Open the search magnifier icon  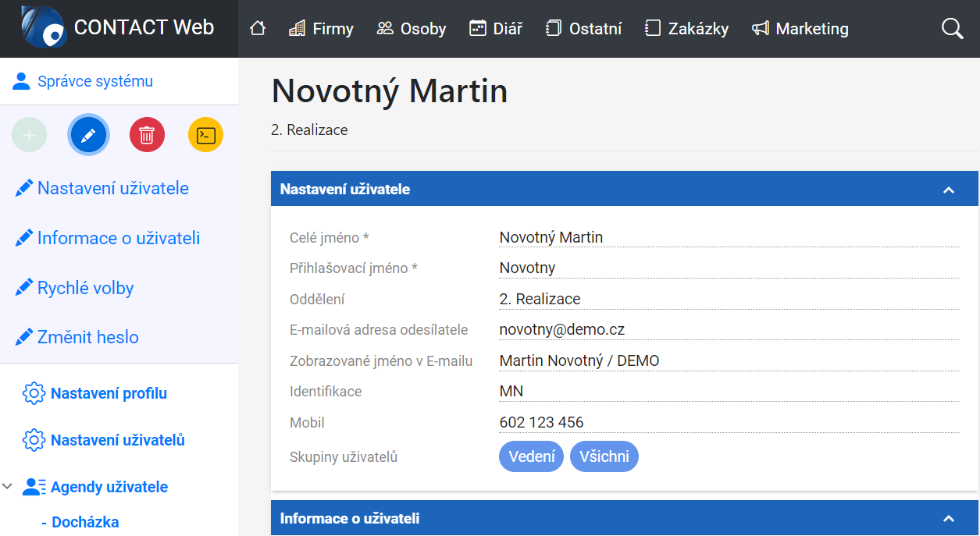coord(953,29)
